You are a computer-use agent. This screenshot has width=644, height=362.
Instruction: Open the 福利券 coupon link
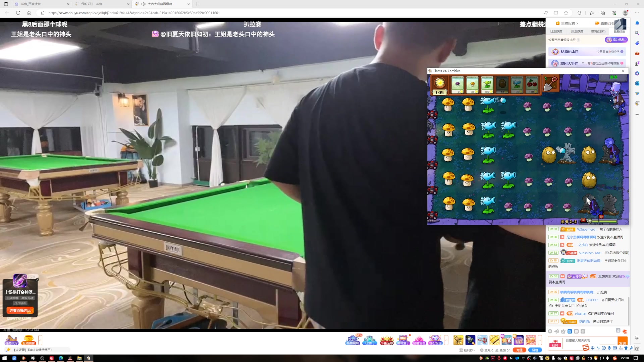(467, 350)
